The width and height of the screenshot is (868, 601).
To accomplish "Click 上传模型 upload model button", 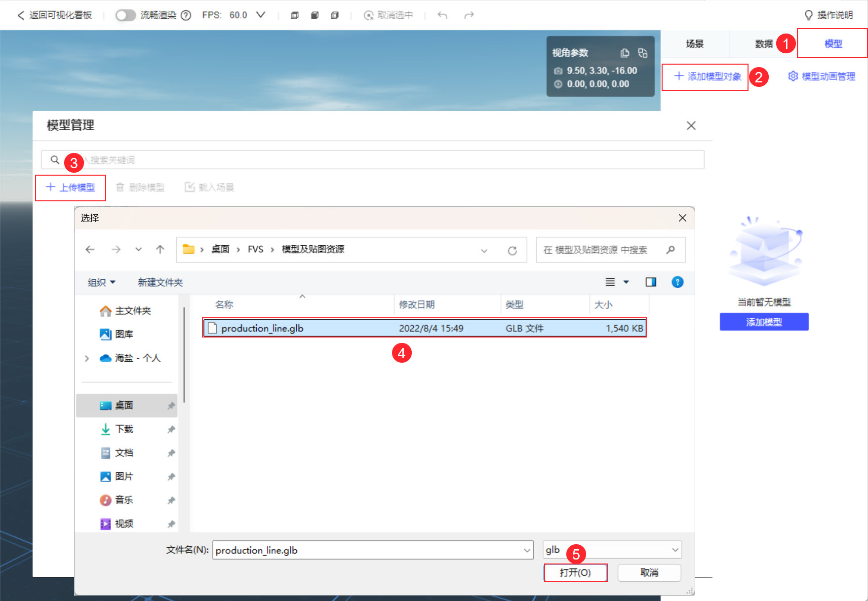I will (x=70, y=188).
